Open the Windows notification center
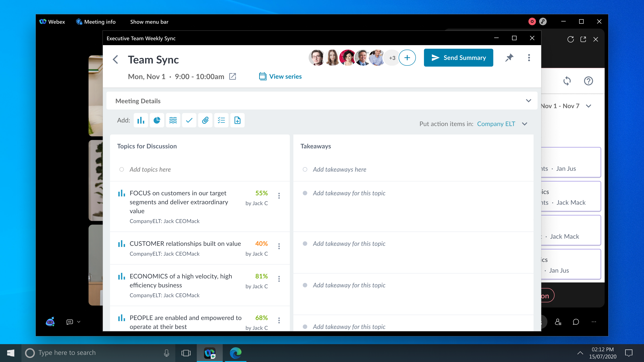The height and width of the screenshot is (362, 644). (x=629, y=353)
